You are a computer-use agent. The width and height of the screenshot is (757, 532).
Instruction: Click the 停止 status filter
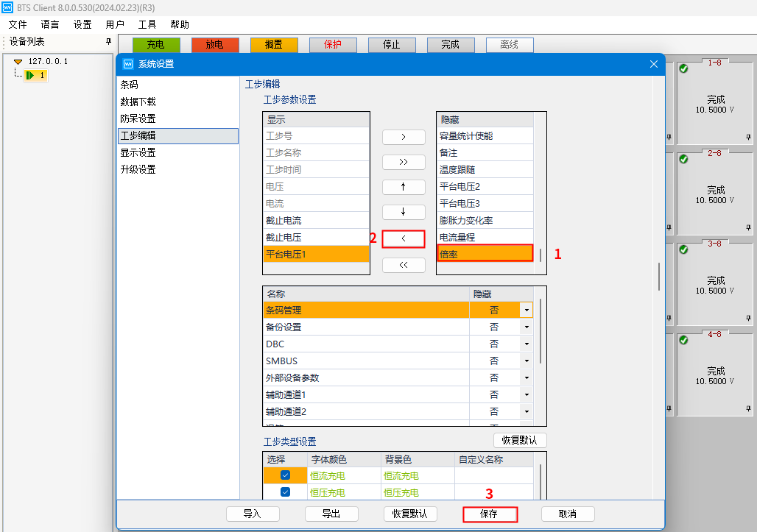point(392,45)
